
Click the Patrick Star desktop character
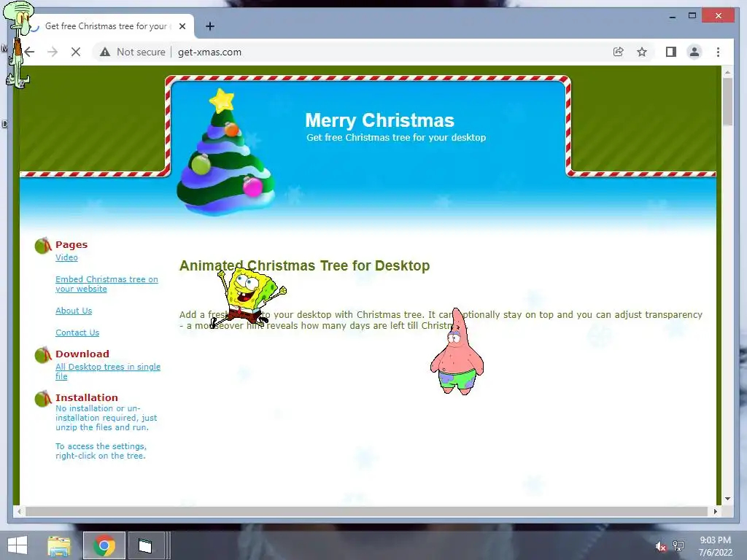tap(457, 352)
